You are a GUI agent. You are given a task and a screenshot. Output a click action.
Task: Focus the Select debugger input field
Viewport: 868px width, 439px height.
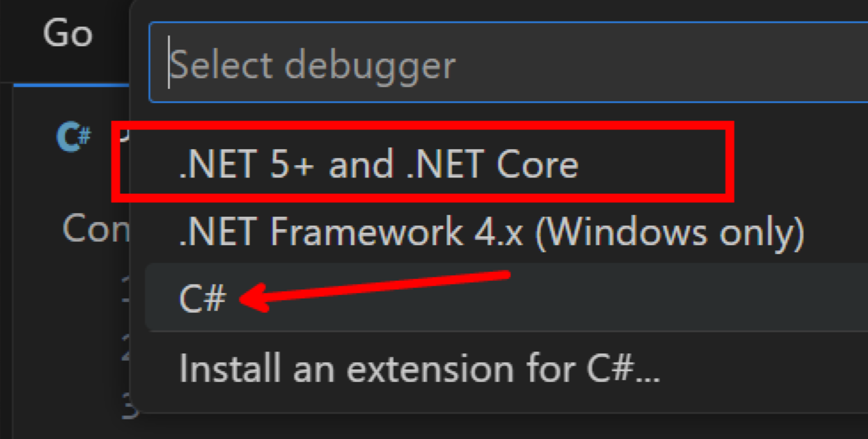[414, 62]
